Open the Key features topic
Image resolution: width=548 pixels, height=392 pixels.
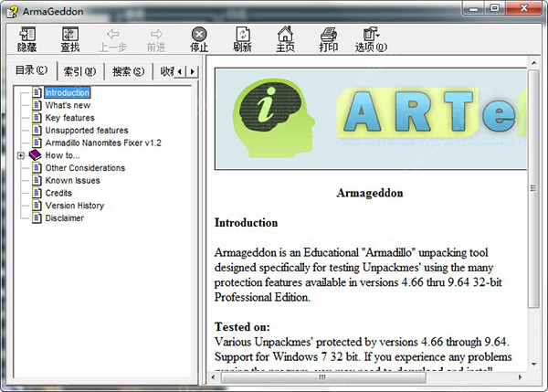click(69, 118)
